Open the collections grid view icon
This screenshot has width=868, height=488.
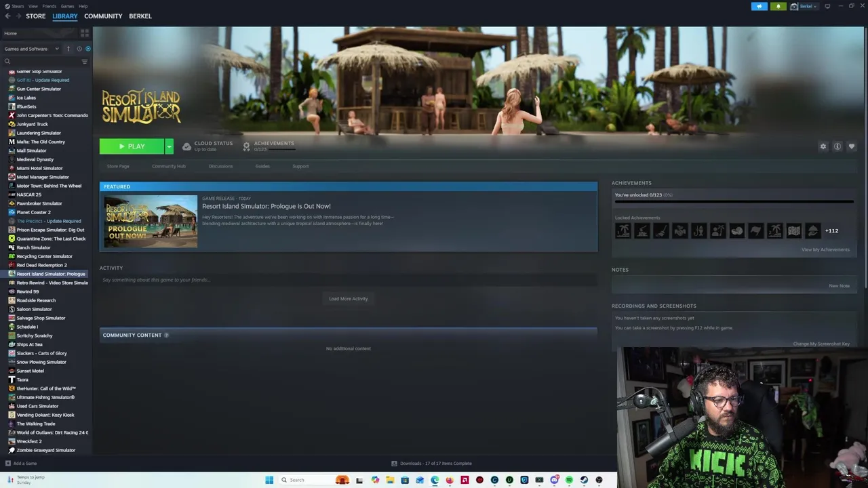[x=85, y=33]
